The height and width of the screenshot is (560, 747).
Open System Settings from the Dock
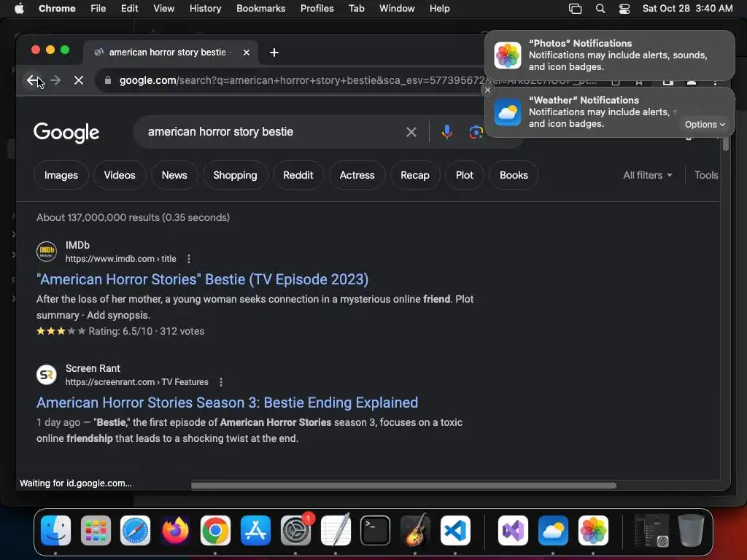pyautogui.click(x=295, y=530)
